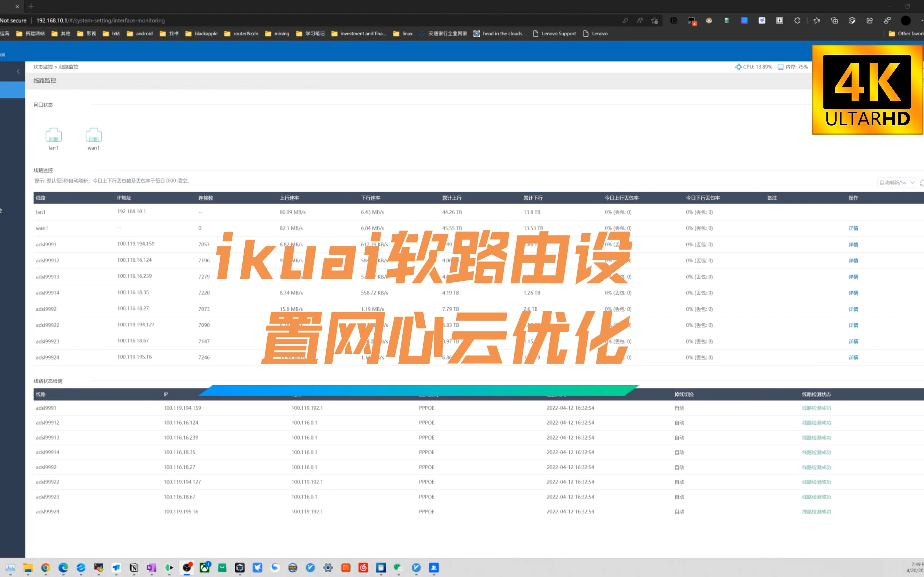The height and width of the screenshot is (577, 924).
Task: Click the Notion extension icon in the toolbar
Action: coord(674,20)
